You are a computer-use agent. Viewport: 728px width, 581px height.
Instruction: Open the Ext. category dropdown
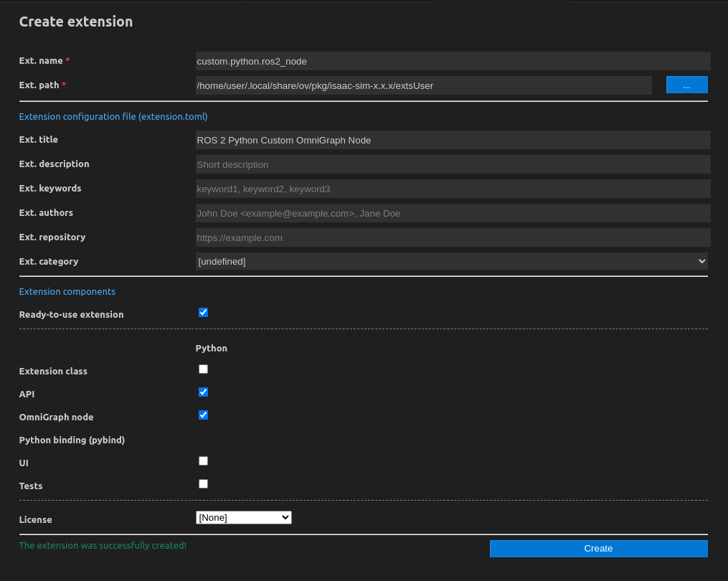(x=451, y=261)
